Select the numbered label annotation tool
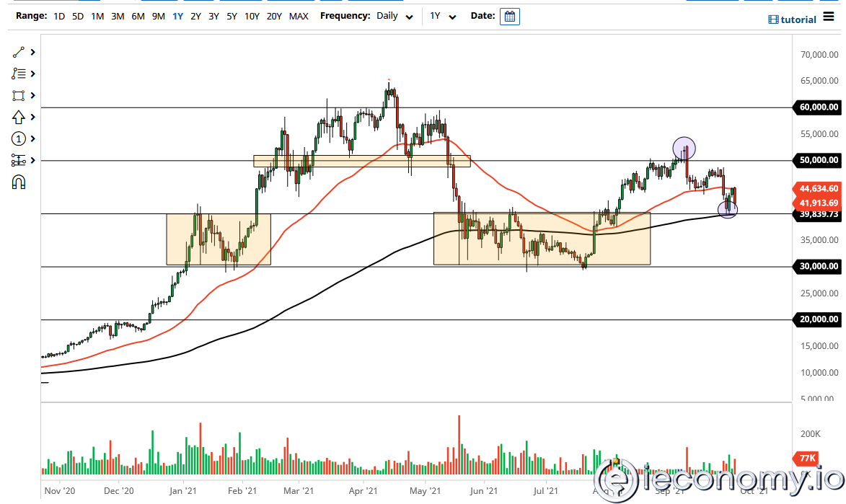 (x=18, y=138)
